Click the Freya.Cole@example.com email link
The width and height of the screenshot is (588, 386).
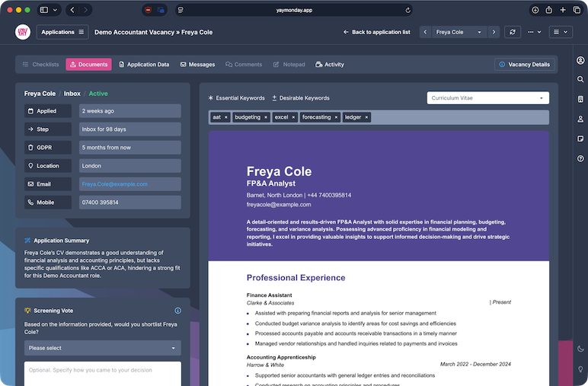coord(114,184)
